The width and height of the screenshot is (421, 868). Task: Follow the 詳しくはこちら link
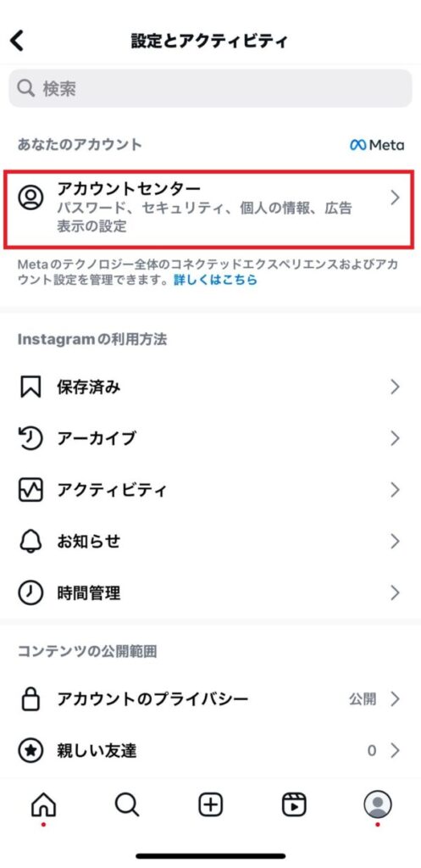click(216, 280)
